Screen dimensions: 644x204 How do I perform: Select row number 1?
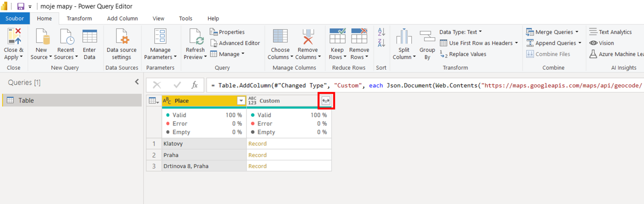point(154,143)
